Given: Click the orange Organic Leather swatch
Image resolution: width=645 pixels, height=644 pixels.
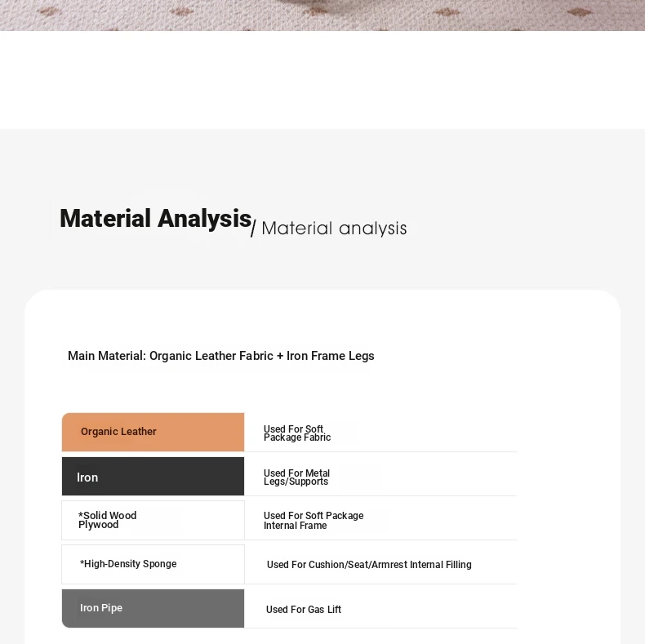Looking at the screenshot, I should (x=153, y=433).
